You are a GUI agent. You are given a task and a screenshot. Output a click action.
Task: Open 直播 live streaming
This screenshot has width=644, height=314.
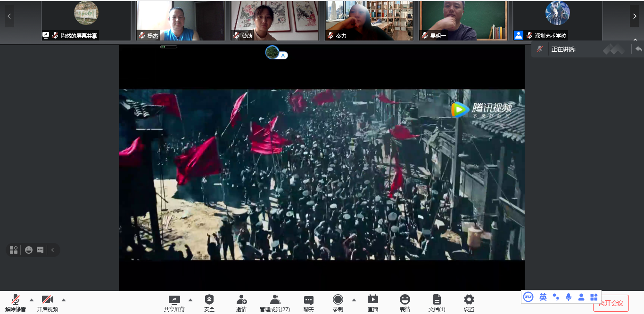(x=373, y=303)
